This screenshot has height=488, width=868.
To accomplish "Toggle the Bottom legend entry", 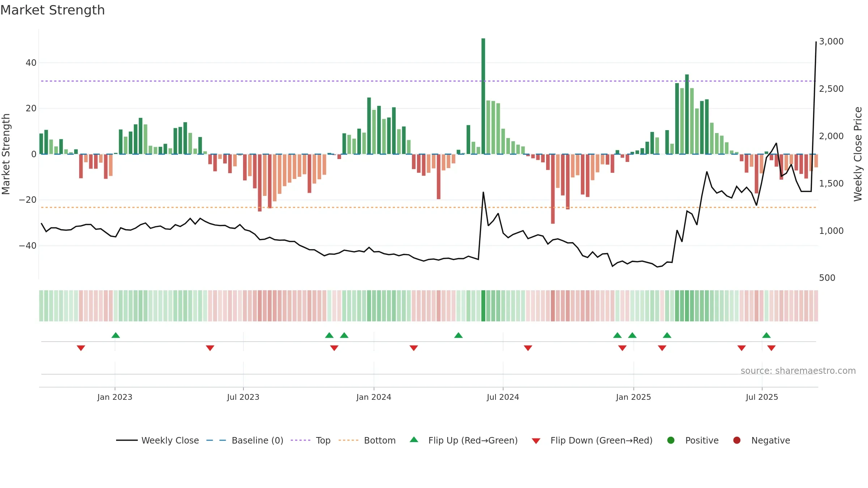I will (x=367, y=440).
